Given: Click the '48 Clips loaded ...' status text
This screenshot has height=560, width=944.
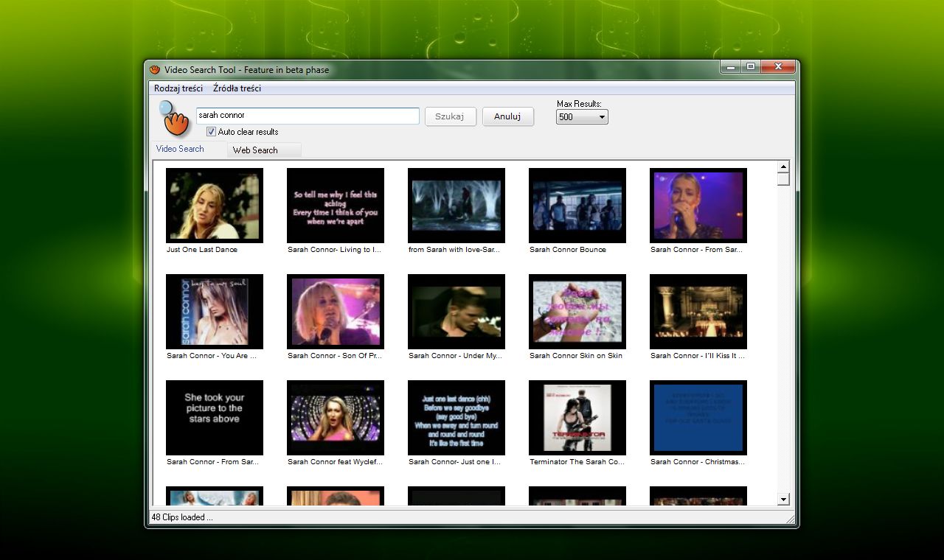Looking at the screenshot, I should [182, 517].
